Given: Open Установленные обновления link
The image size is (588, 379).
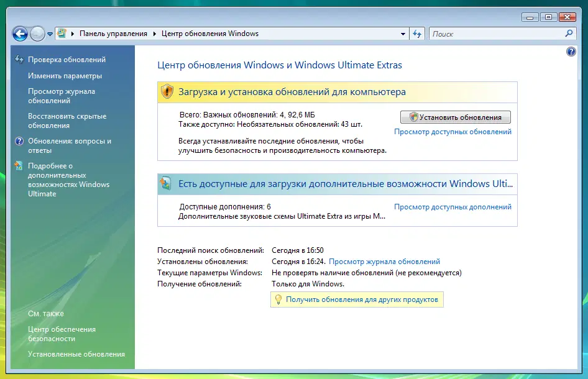Looking at the screenshot, I should tap(76, 354).
